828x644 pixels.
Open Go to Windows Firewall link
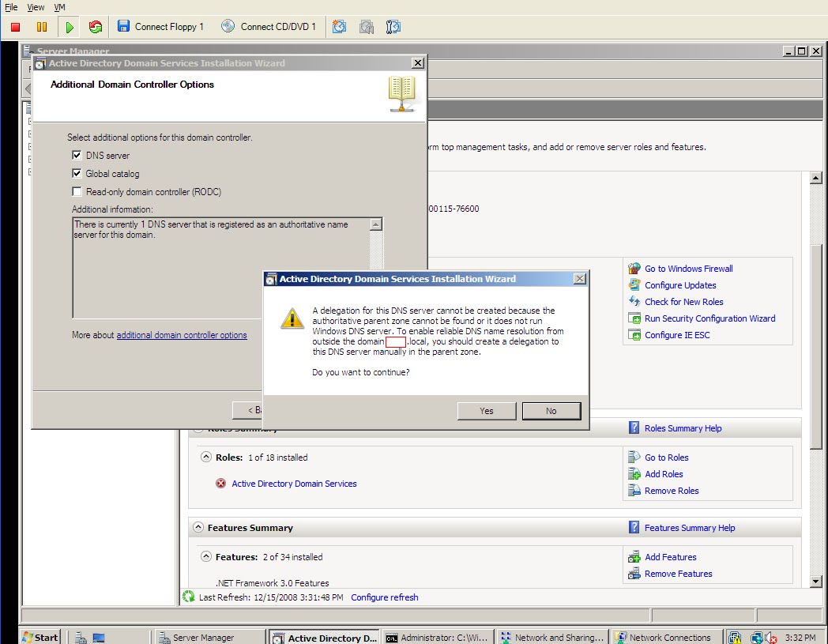[x=689, y=269]
